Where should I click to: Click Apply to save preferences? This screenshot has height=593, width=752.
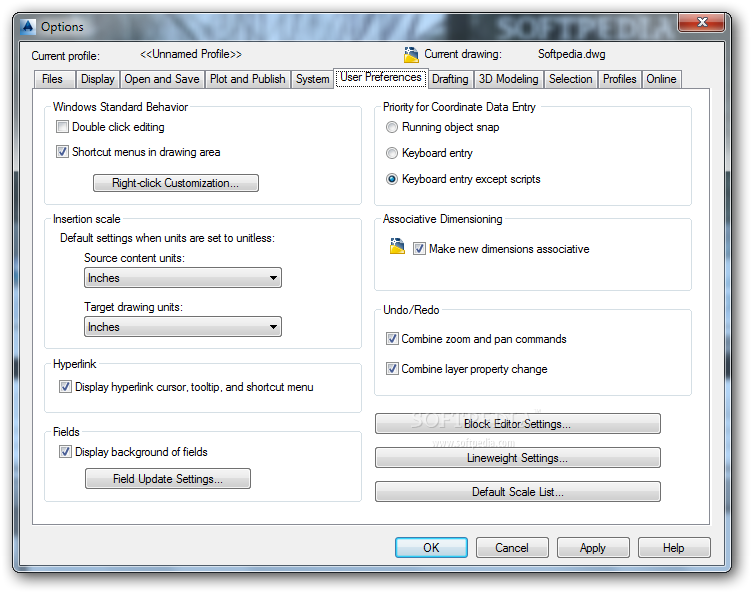[593, 547]
